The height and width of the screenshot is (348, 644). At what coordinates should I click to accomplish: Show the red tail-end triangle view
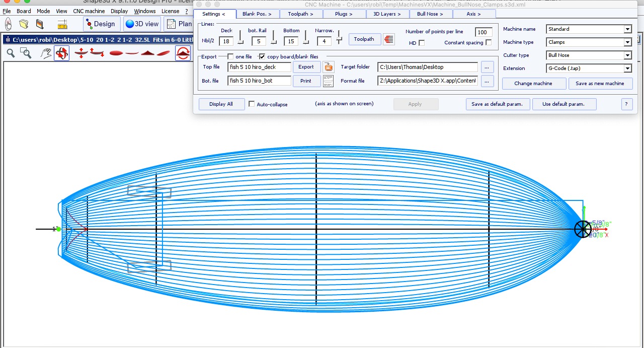147,53
